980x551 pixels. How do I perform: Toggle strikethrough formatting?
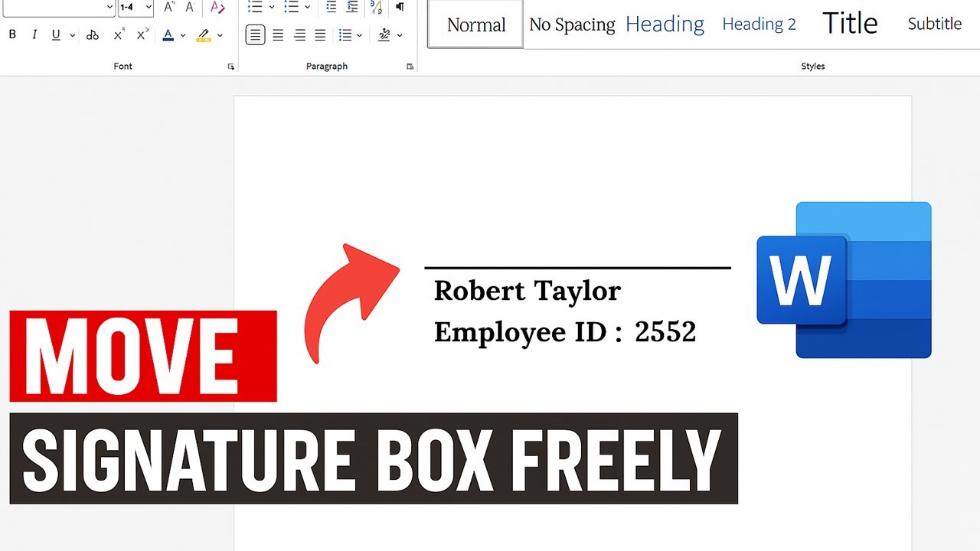coord(93,35)
